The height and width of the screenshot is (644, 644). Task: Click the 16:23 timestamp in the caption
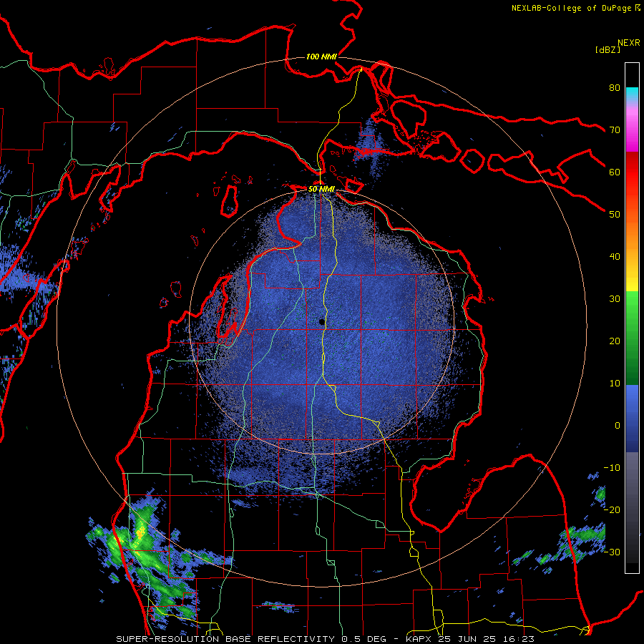click(519, 639)
